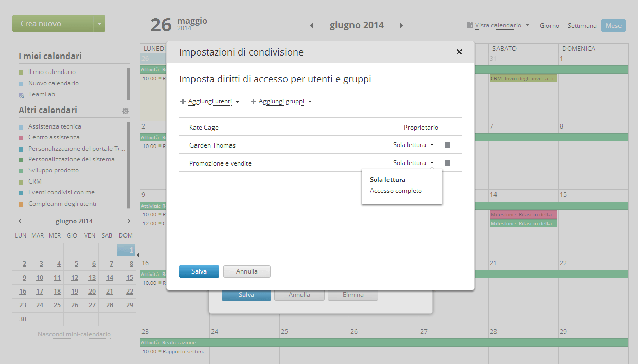Click the Kate Cage owner row
Viewport: 638px width, 364px height.
pos(320,127)
